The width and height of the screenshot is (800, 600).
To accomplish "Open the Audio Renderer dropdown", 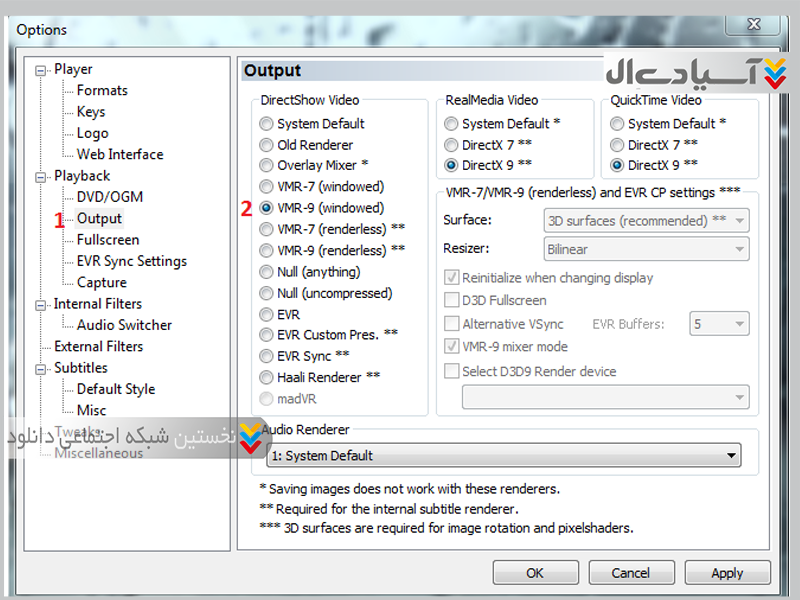I will (x=504, y=456).
